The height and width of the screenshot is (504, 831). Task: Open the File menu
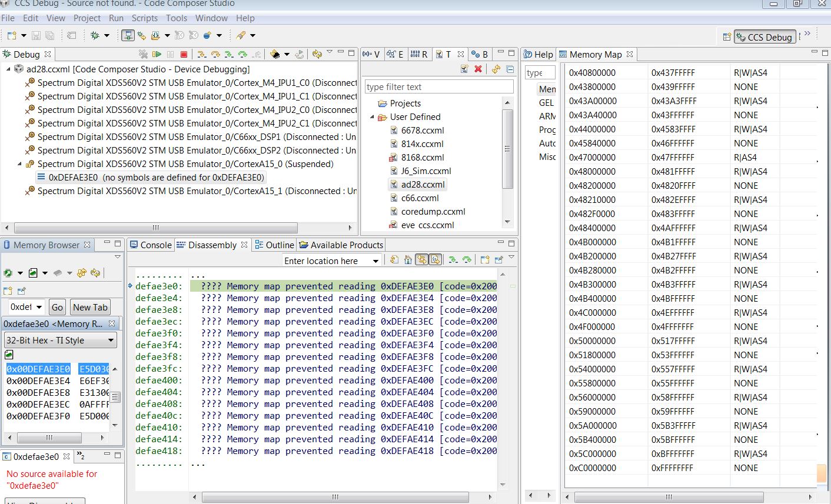tap(8, 18)
